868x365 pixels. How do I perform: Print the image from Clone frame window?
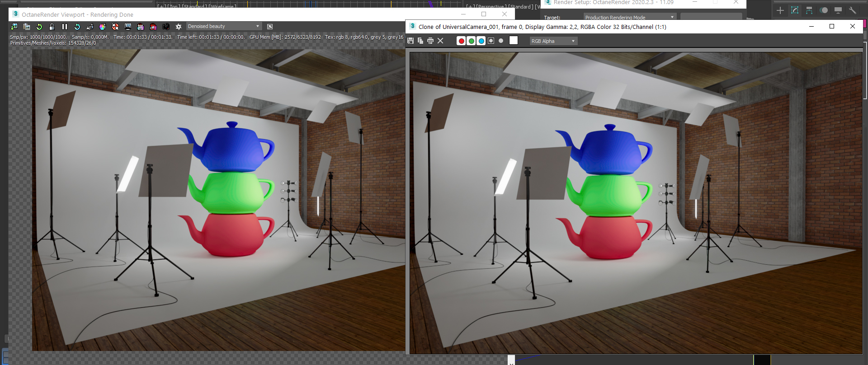pos(430,41)
